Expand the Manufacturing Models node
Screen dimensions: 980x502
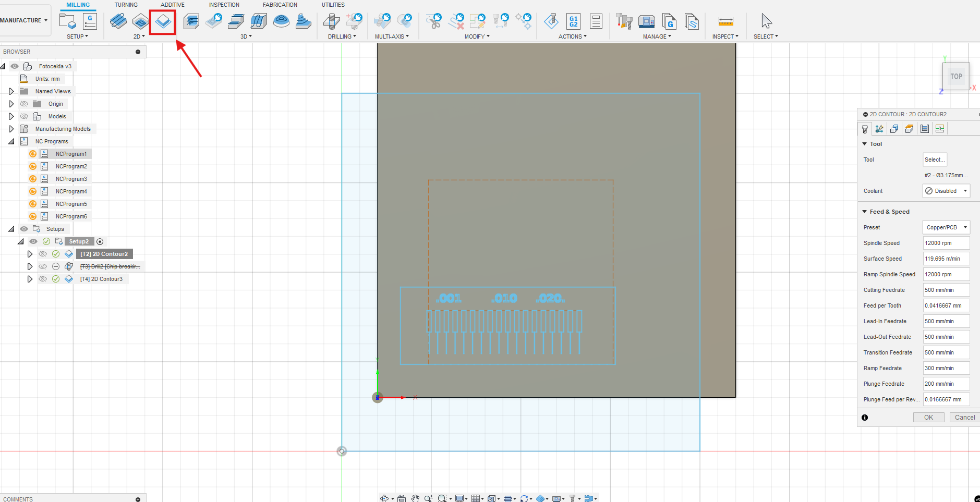pos(11,129)
